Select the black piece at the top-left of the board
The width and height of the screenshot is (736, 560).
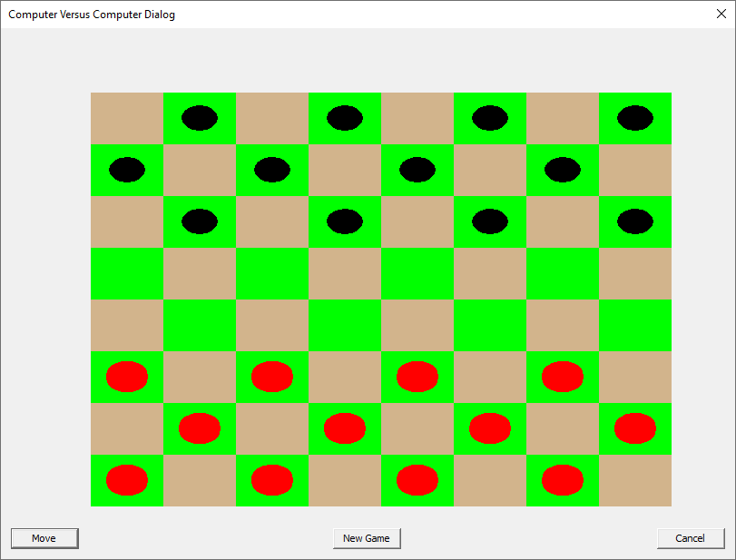point(199,118)
